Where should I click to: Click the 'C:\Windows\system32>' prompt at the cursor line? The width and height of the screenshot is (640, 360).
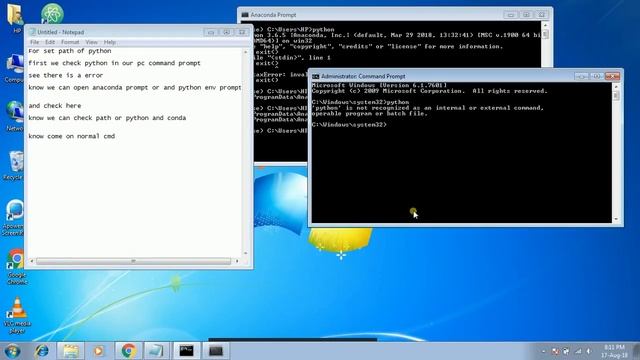coord(349,125)
